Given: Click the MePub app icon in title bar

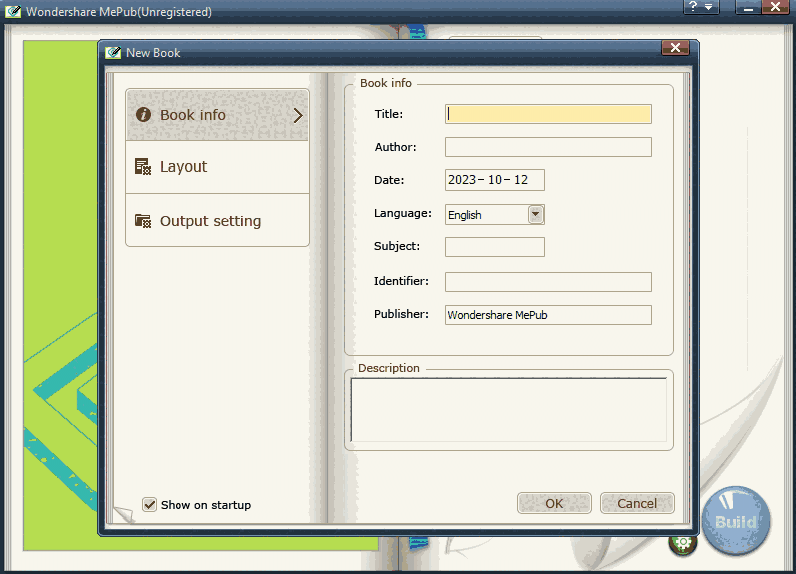Looking at the screenshot, I should (x=13, y=11).
